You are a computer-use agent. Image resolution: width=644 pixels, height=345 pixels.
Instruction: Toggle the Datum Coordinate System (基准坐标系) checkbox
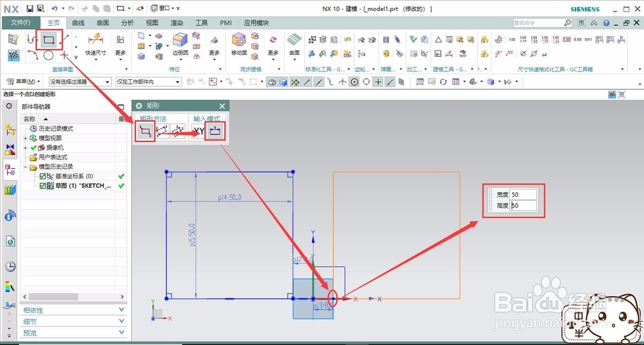coord(43,177)
